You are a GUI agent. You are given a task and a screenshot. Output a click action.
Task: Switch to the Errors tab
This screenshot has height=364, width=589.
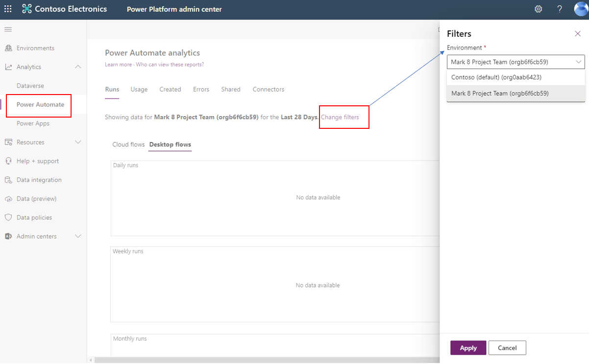point(201,89)
